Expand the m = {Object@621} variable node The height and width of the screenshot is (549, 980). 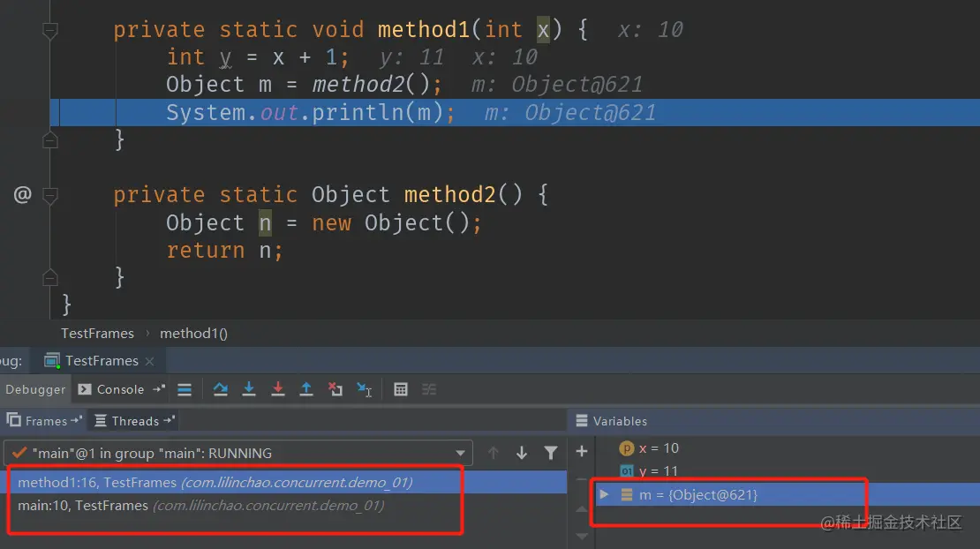click(604, 494)
